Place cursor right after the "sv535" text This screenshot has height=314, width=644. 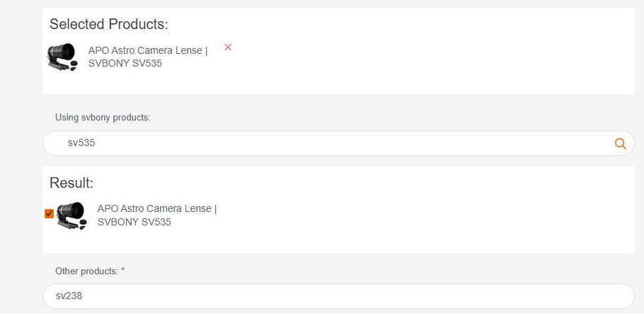coord(96,143)
